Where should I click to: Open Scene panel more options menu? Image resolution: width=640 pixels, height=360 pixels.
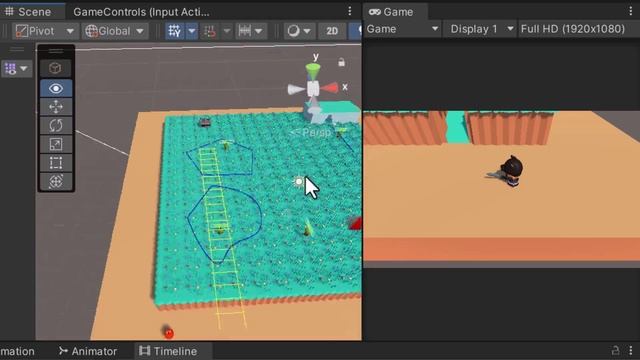point(350,11)
